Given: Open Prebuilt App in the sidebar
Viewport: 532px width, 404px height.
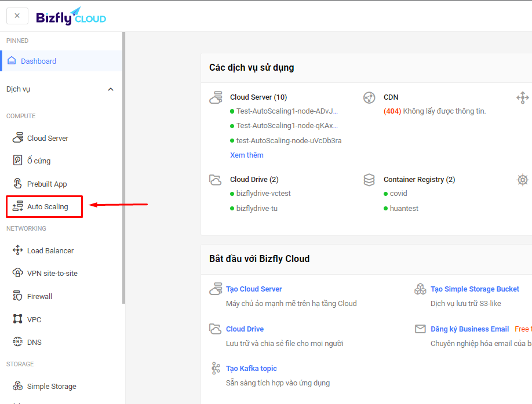Looking at the screenshot, I should [x=47, y=184].
